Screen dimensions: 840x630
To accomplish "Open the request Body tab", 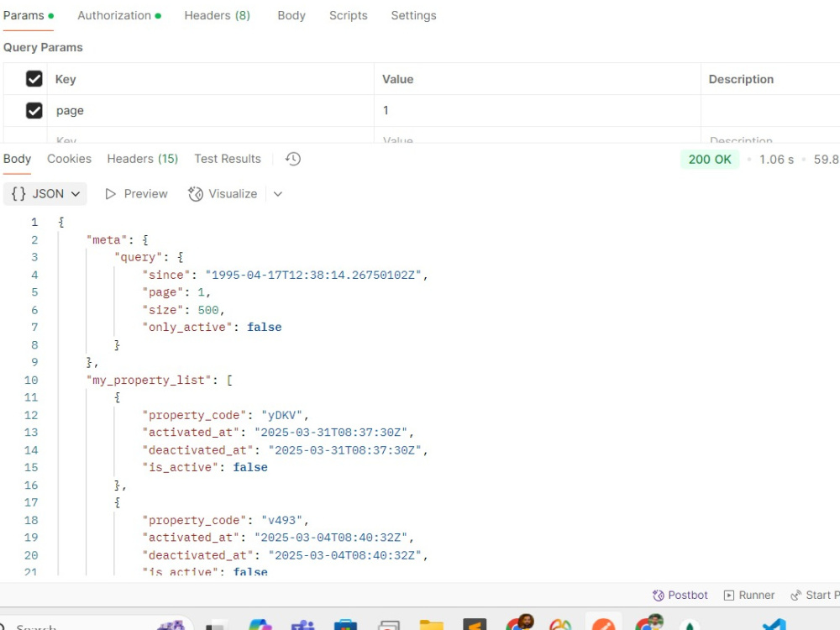I will tap(291, 15).
